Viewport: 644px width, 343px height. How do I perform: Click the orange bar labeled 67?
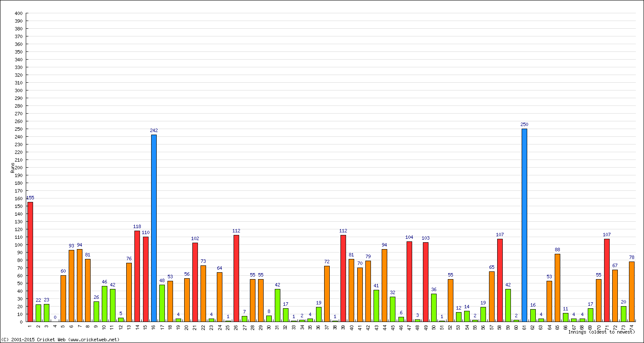click(615, 296)
